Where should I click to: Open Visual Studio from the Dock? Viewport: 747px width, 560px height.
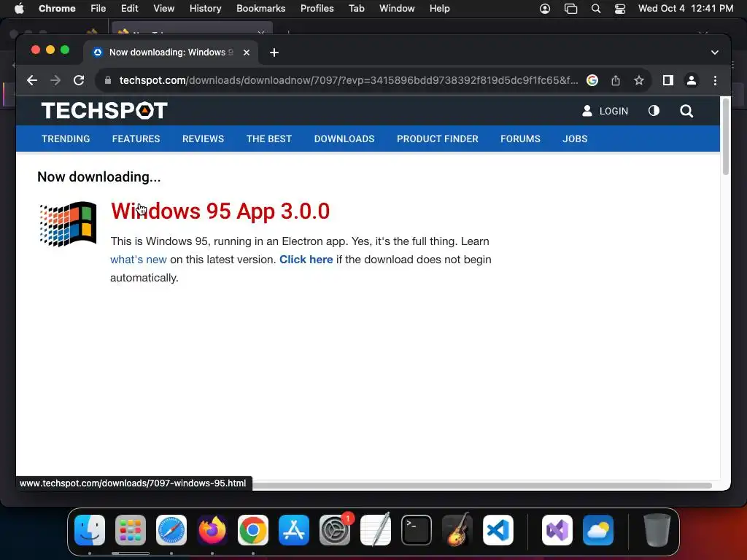557,530
